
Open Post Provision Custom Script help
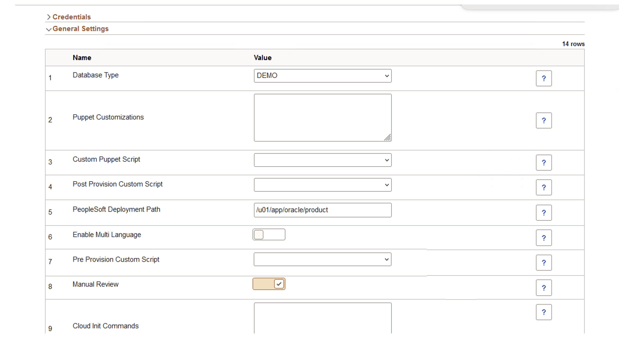(x=543, y=187)
